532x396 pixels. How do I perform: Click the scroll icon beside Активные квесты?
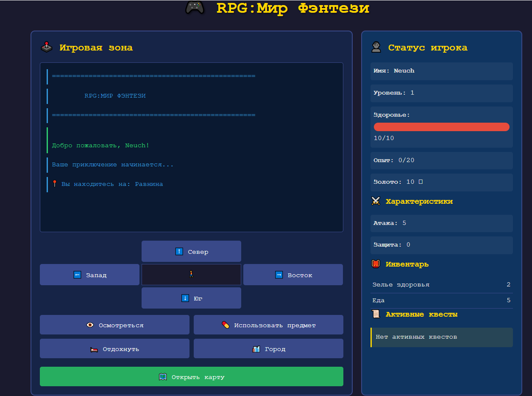tap(376, 314)
